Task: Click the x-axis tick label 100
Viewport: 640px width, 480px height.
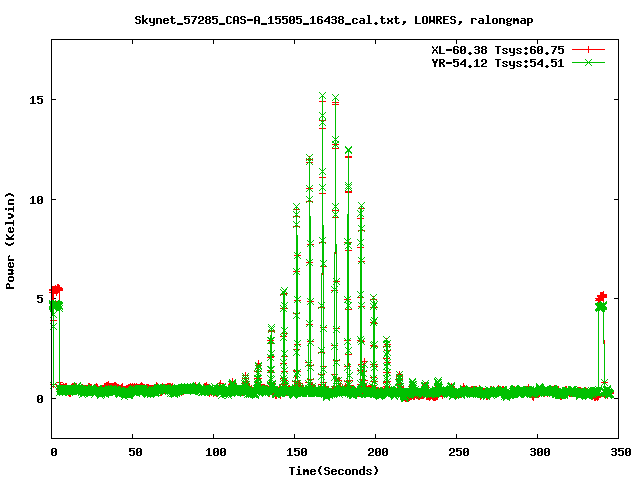Action: coord(216,452)
